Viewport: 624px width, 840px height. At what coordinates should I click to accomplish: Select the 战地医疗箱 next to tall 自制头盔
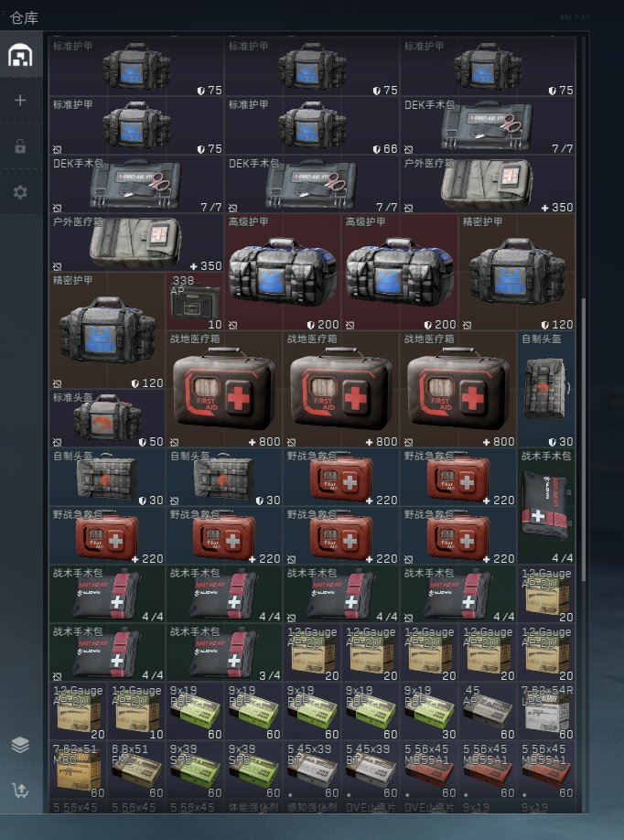[x=458, y=389]
